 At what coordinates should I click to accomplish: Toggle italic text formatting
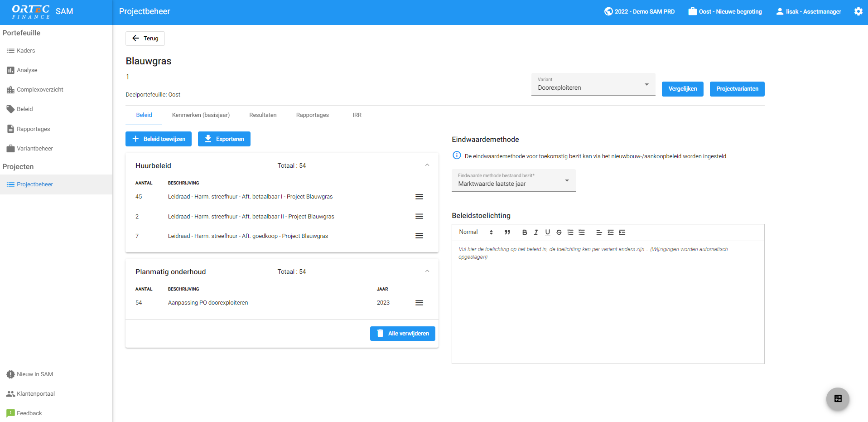click(x=536, y=233)
